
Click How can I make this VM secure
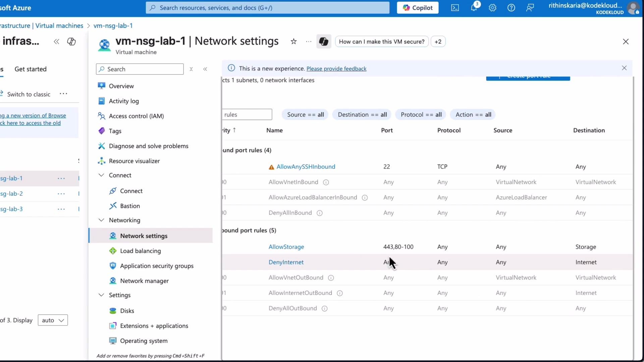(382, 42)
